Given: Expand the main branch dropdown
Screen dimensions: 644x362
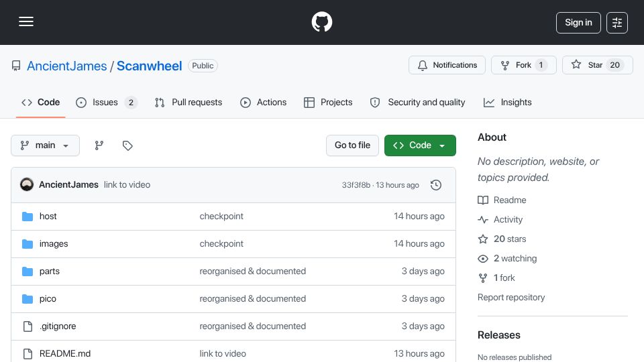Looking at the screenshot, I should coord(45,145).
